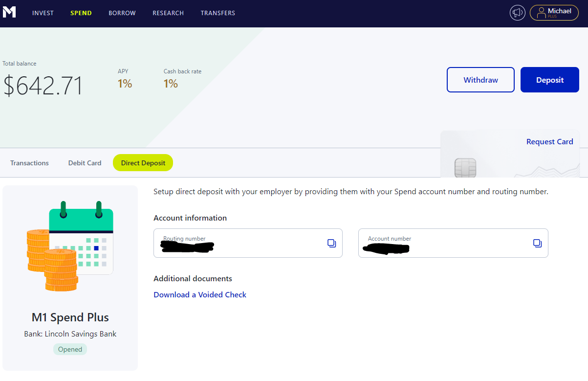Click the Request Card link
The image size is (588, 381).
(550, 142)
